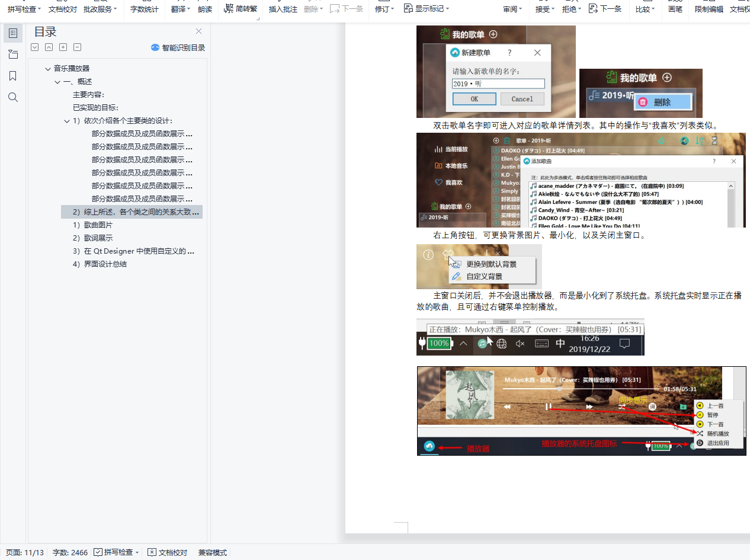Run 智能识别目录 in the outline panel
750x560 pixels.
point(180,47)
